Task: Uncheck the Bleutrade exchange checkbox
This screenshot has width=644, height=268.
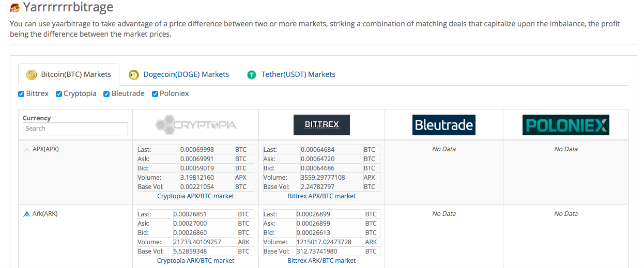Action: [x=107, y=94]
